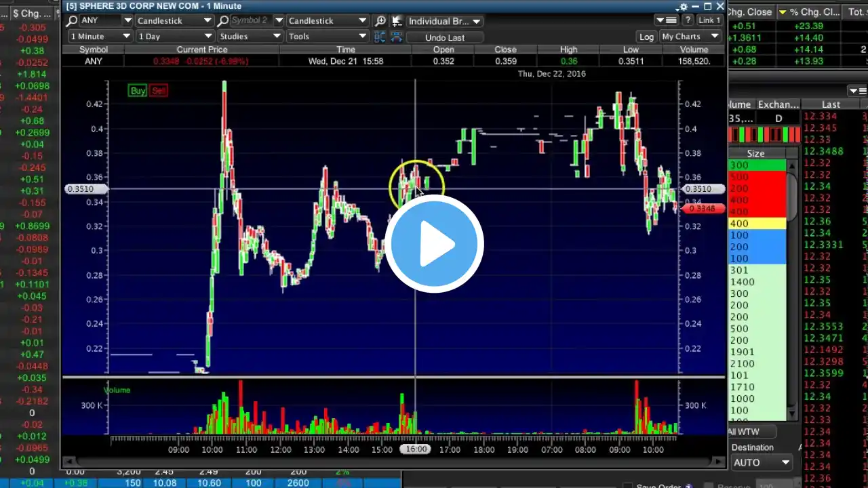Viewport: 868px width, 488px height.
Task: Click the +1.814 change value at left
Action: 32,74
